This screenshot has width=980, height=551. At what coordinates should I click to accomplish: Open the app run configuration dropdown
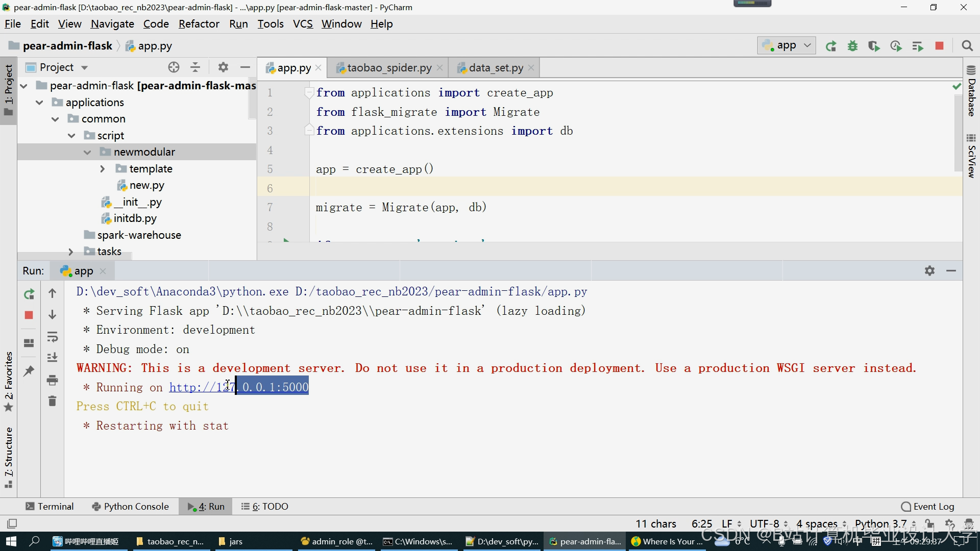point(786,45)
